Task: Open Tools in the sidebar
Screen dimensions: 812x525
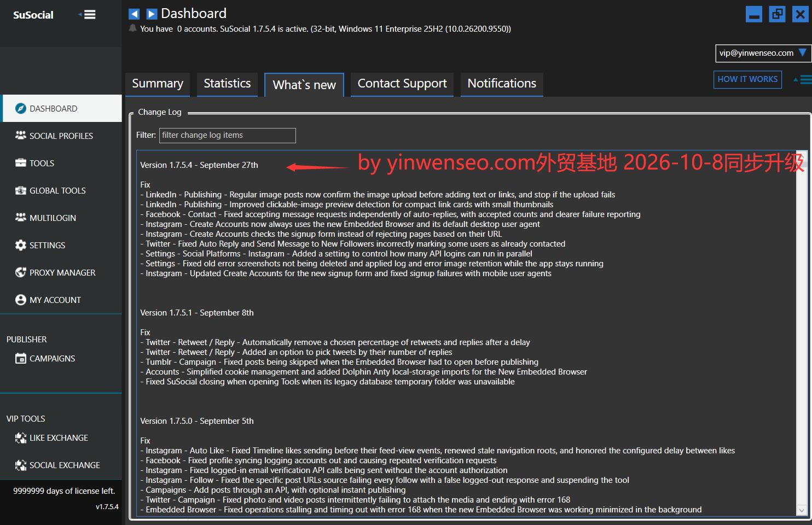Action: (61, 163)
